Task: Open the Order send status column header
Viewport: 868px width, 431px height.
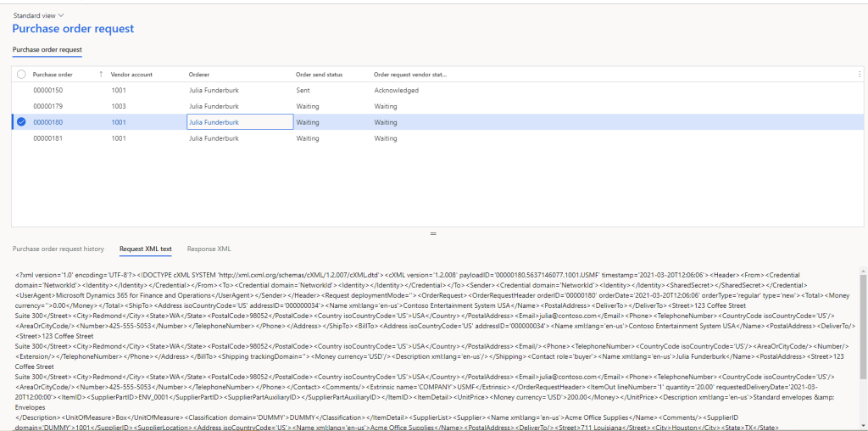Action: pos(319,75)
